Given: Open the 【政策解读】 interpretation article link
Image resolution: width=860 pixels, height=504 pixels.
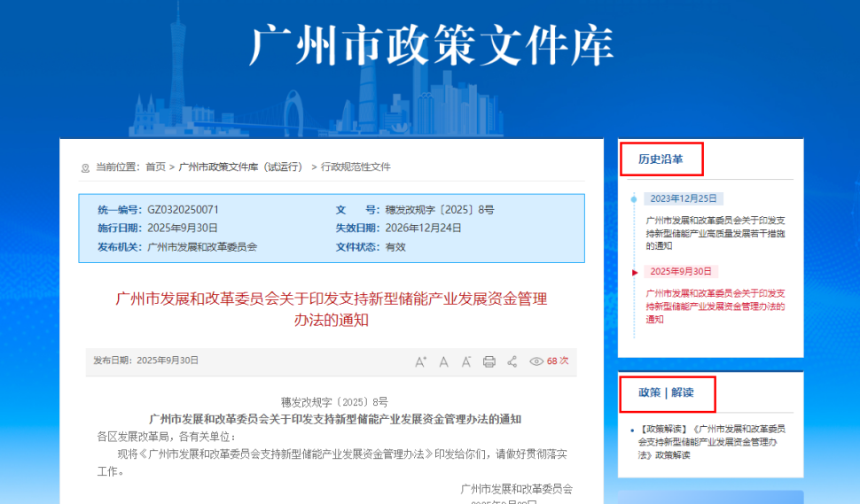Looking at the screenshot, I should [x=713, y=441].
